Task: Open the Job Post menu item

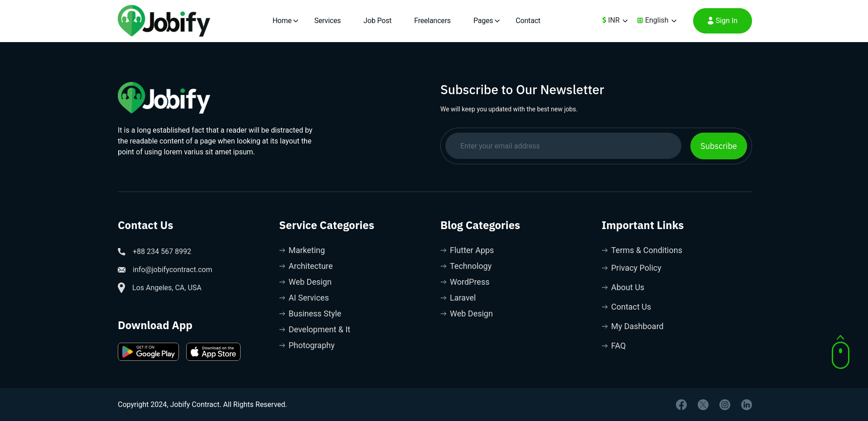Action: (377, 21)
